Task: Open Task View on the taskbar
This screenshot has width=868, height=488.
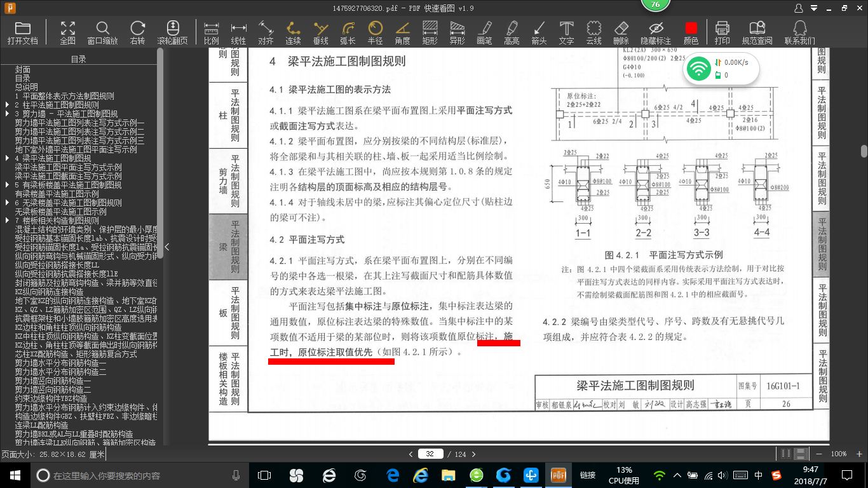Action: 264,475
